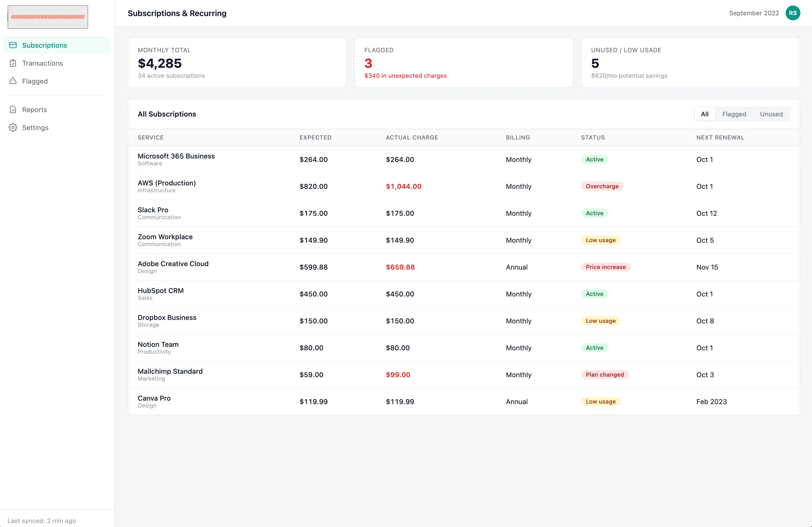Switch to the Flagged filter tab

click(x=734, y=114)
